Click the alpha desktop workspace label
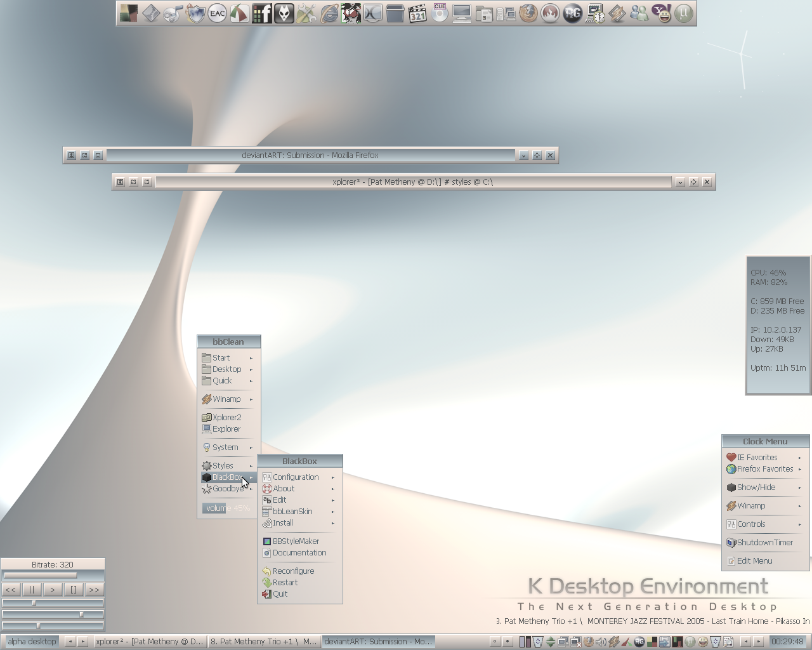 32,642
